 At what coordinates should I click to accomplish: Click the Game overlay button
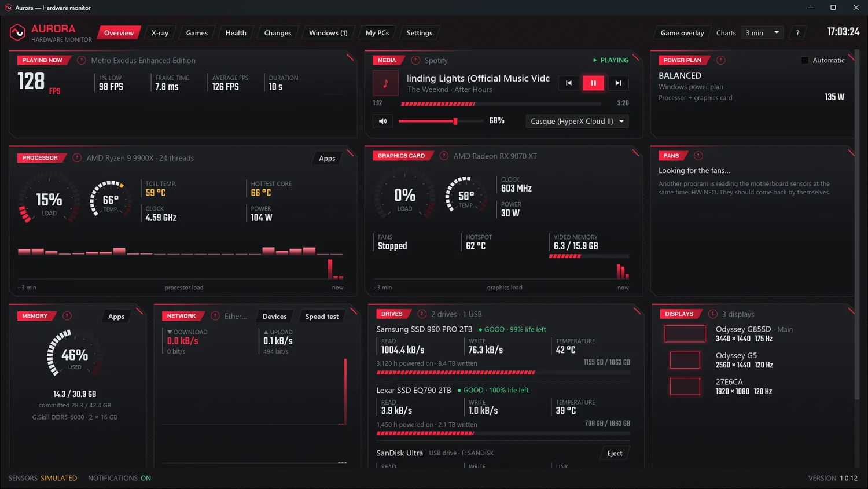click(682, 33)
